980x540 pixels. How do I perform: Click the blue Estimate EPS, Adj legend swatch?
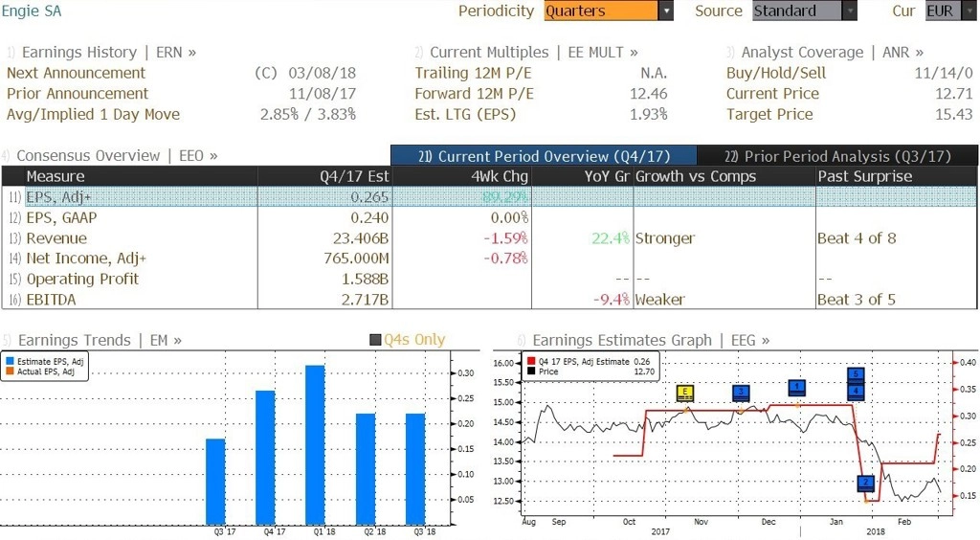10,361
